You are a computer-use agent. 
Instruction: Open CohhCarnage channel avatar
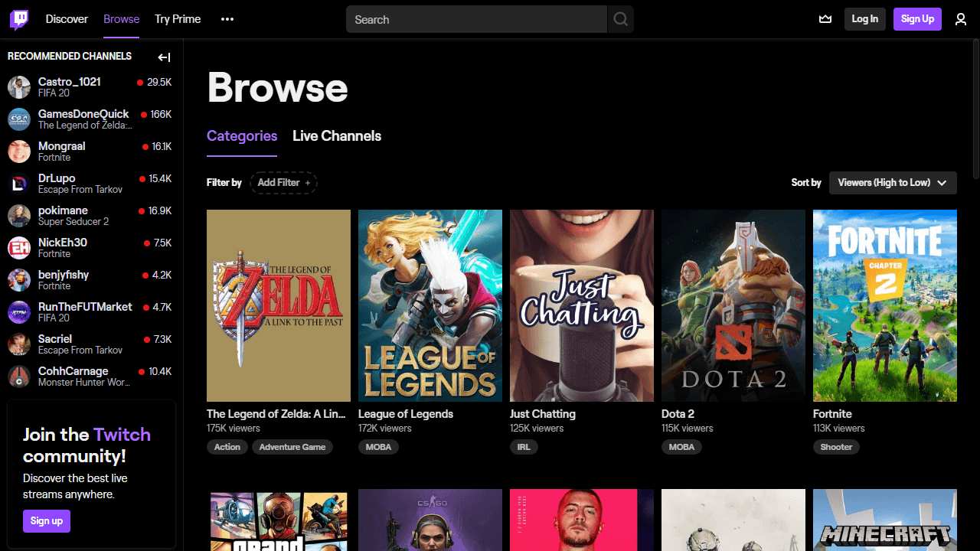pyautogui.click(x=19, y=377)
